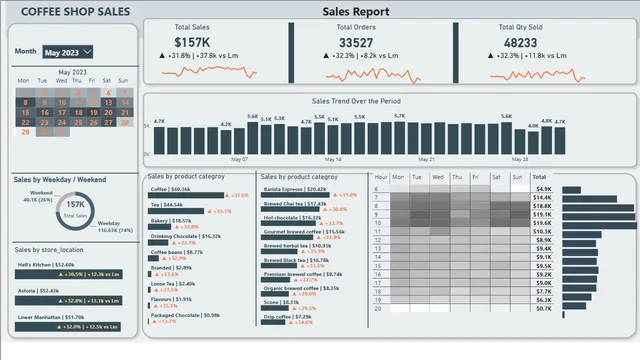Select May 22 in the calendar
640x360 pixels.
pyautogui.click(x=25, y=122)
